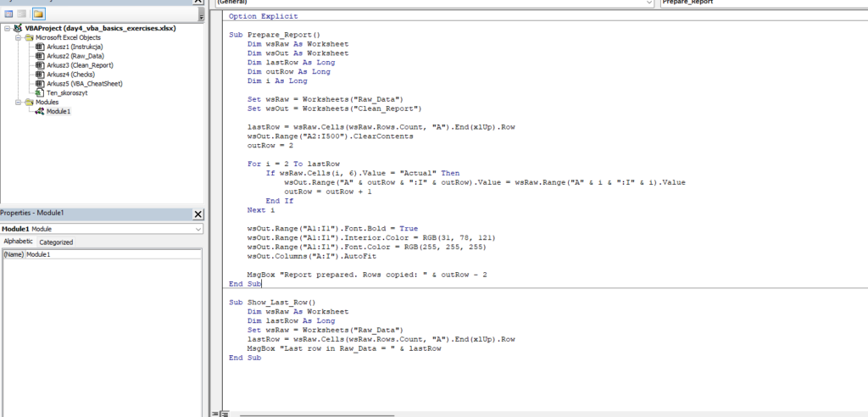Click the Arkusz4 (Checks) sheet icon
The height and width of the screenshot is (417, 868).
[x=40, y=75]
